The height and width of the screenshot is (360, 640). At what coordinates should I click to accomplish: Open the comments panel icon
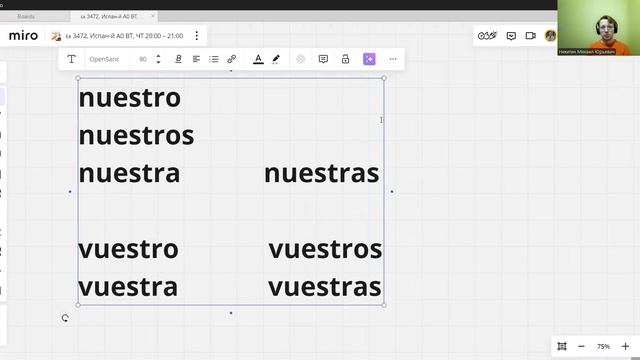point(511,36)
